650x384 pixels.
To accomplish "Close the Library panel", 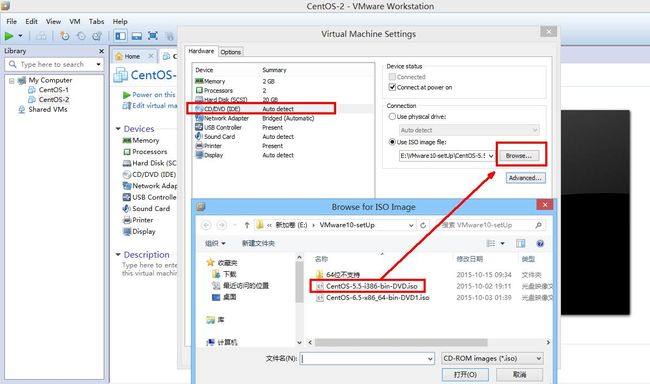I will [101, 51].
